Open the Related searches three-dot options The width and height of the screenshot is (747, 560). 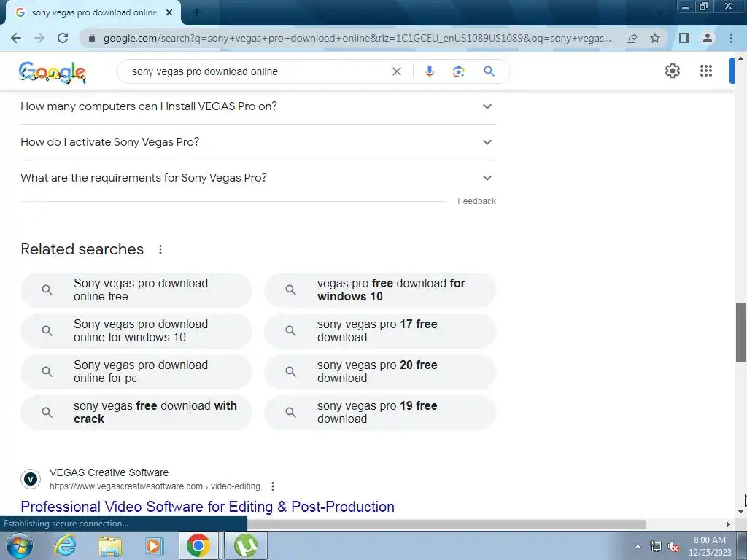[x=160, y=249]
